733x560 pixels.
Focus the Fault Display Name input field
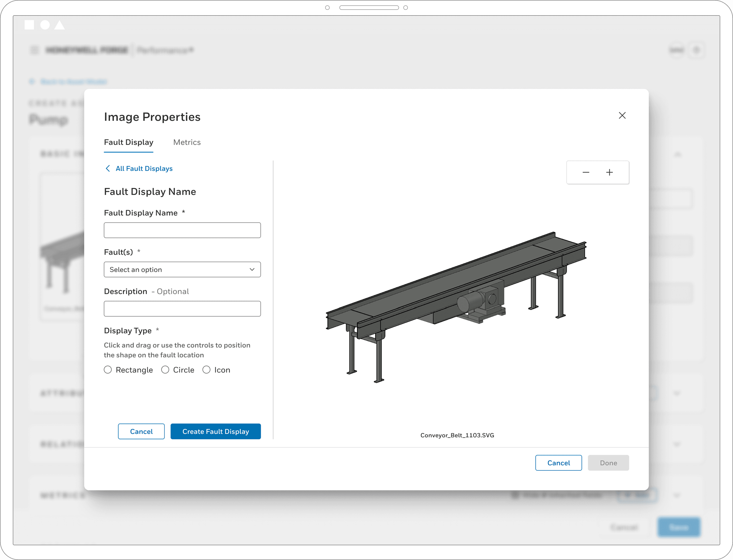tap(183, 230)
